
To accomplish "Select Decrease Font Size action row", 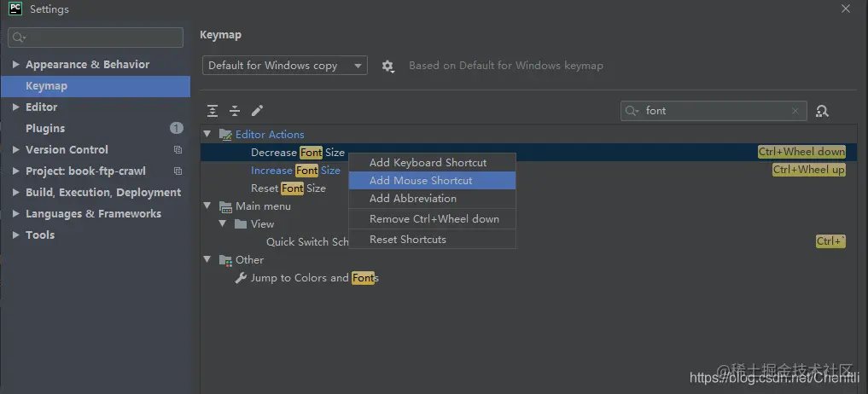I will [528, 152].
